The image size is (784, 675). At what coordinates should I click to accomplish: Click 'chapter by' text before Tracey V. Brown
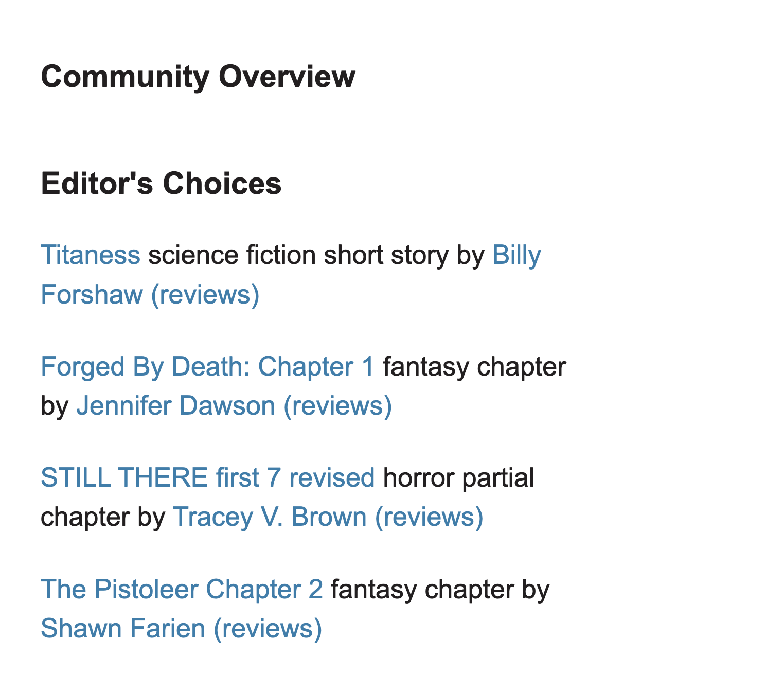[x=103, y=517]
